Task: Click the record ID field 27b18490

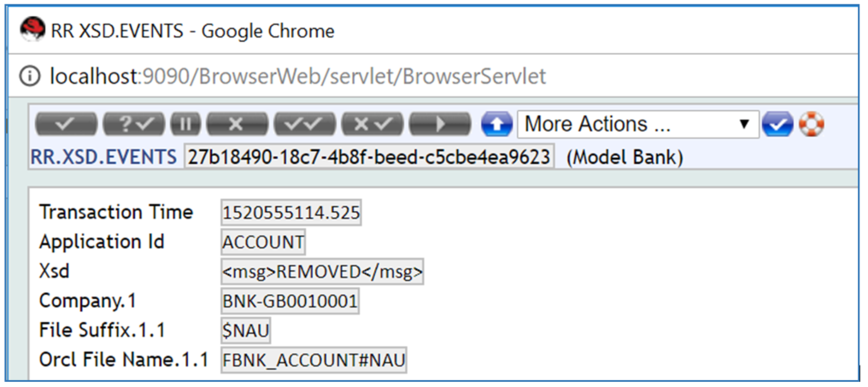Action: 369,157
